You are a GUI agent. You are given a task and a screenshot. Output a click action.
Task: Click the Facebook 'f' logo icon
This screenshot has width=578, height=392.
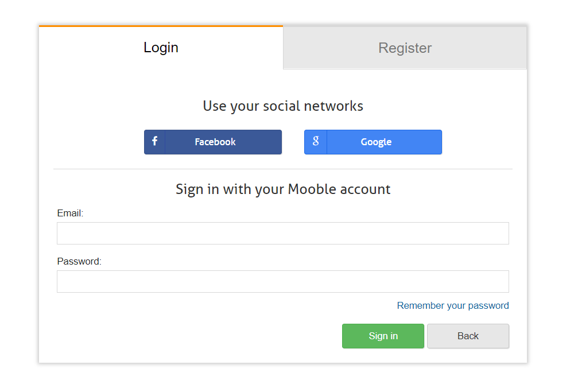(155, 141)
